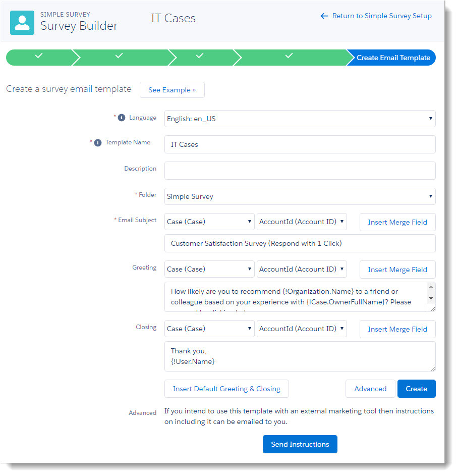Click the second completed checkmark step
The height and width of the screenshot is (476, 458).
(119, 57)
